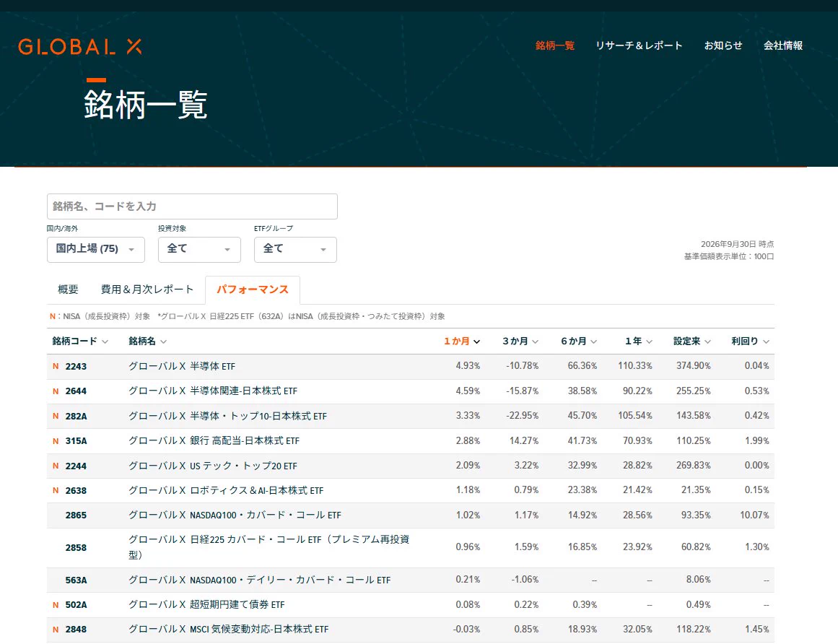
Task: Click the 41.73% six-month value
Action: pos(582,441)
